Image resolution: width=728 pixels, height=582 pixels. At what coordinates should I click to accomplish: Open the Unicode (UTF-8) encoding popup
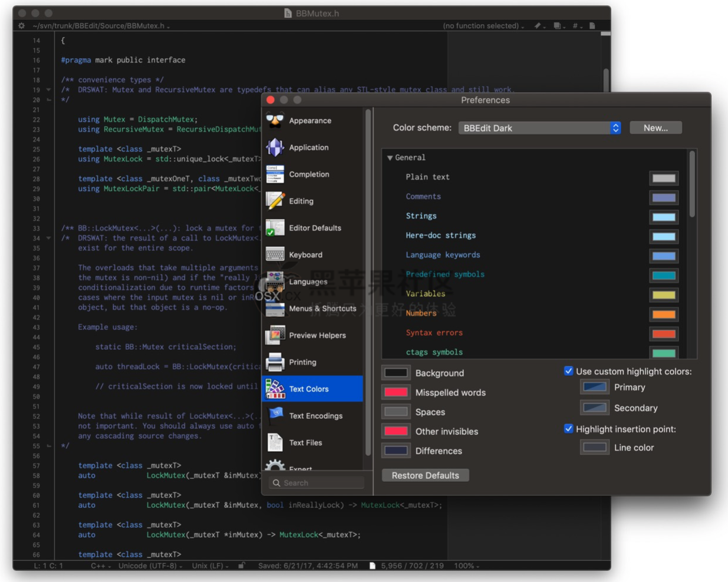150,566
